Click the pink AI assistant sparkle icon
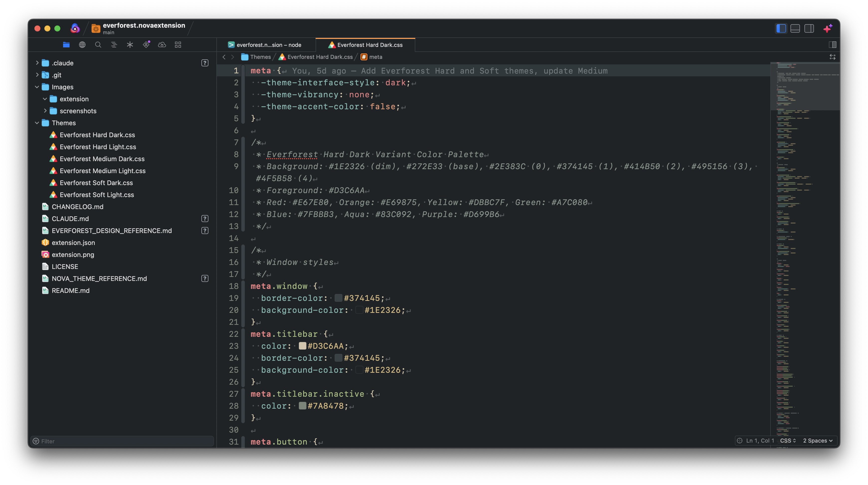This screenshot has width=868, height=485. tap(828, 29)
